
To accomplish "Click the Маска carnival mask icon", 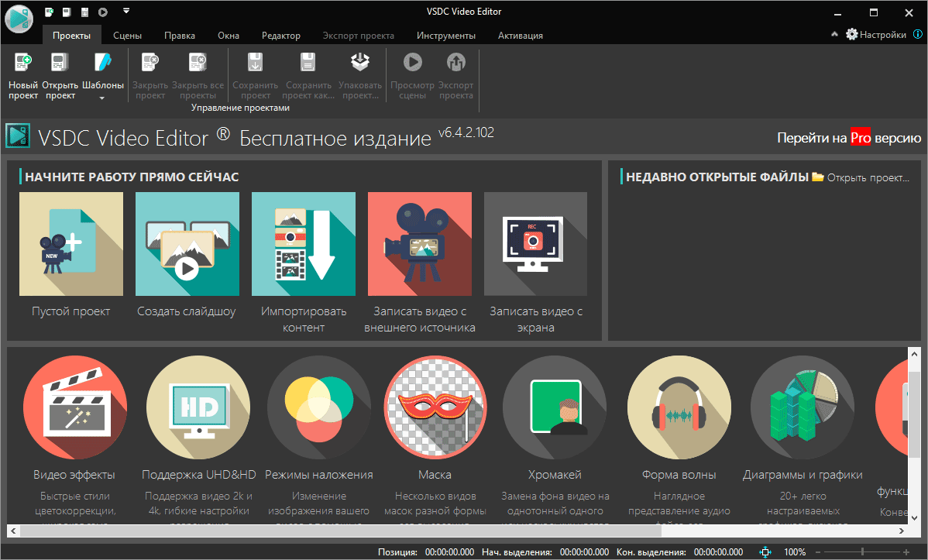I will point(435,407).
